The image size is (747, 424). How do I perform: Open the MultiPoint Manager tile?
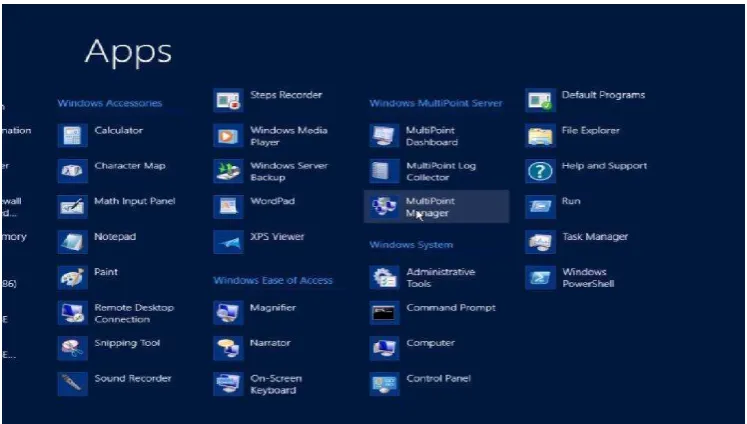point(436,207)
